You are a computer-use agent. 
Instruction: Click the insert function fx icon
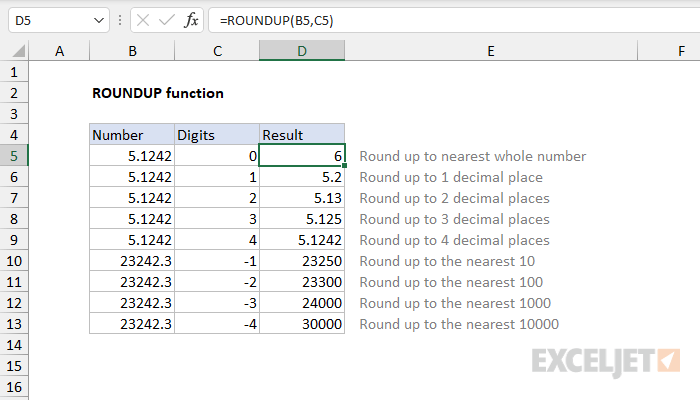click(191, 20)
